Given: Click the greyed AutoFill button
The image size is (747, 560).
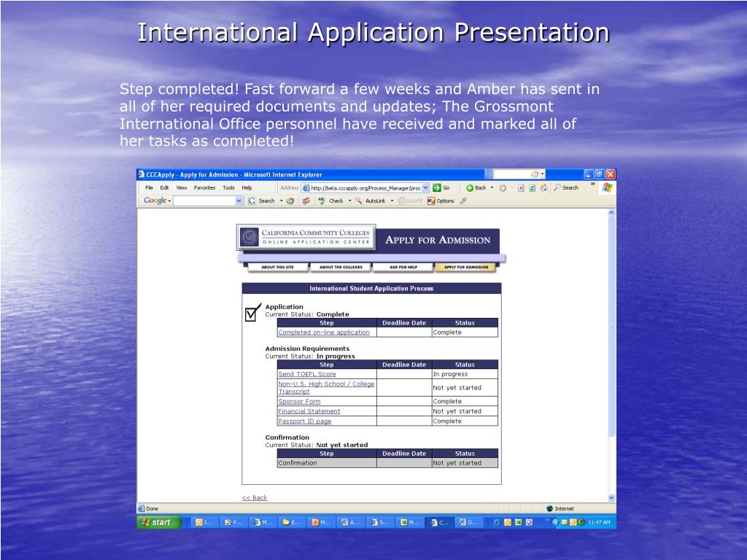Looking at the screenshot, I should tap(410, 201).
